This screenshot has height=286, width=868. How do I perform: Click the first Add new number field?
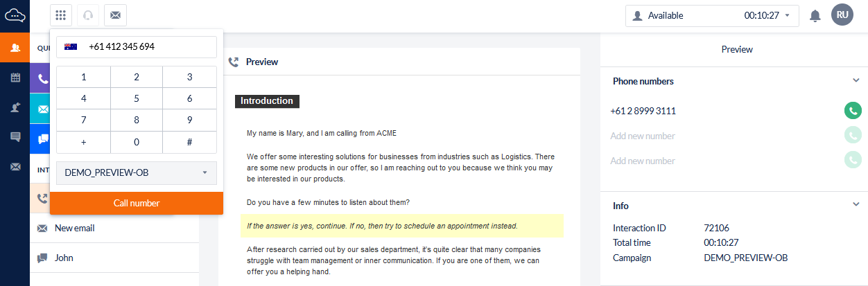tap(643, 136)
